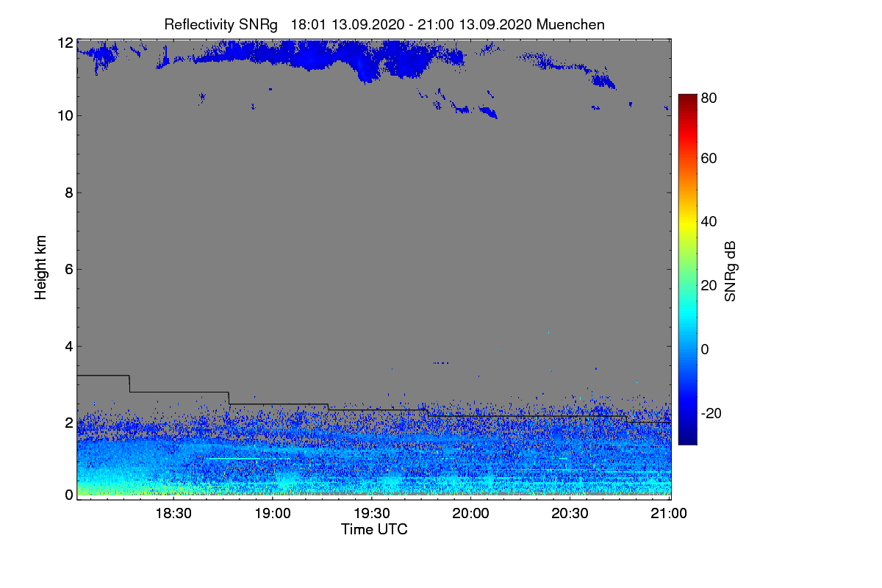Click the -20 colorbar tick label
The height and width of the screenshot is (588, 882).
coord(711,413)
